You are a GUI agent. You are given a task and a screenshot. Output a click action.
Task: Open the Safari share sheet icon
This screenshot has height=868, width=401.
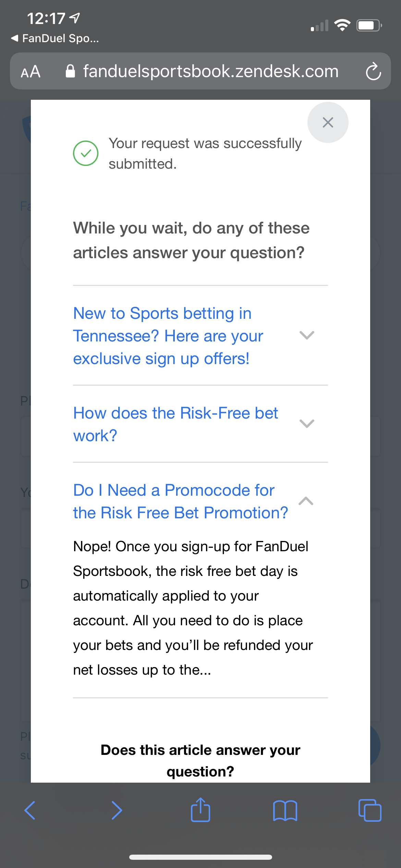tap(200, 810)
